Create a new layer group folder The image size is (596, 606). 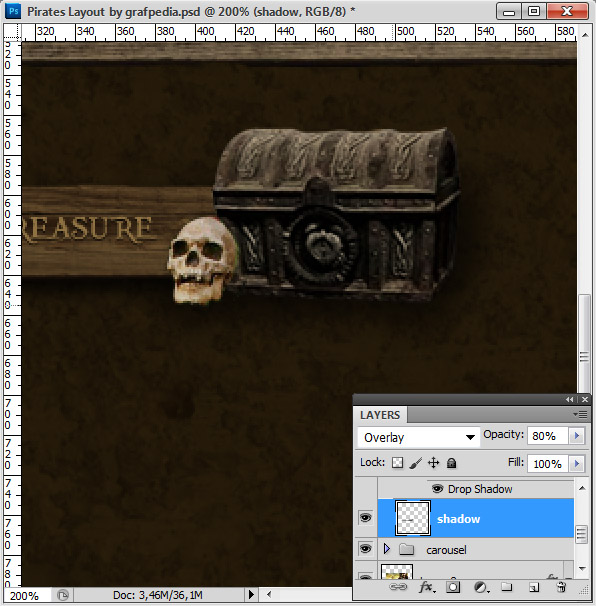[x=507, y=587]
